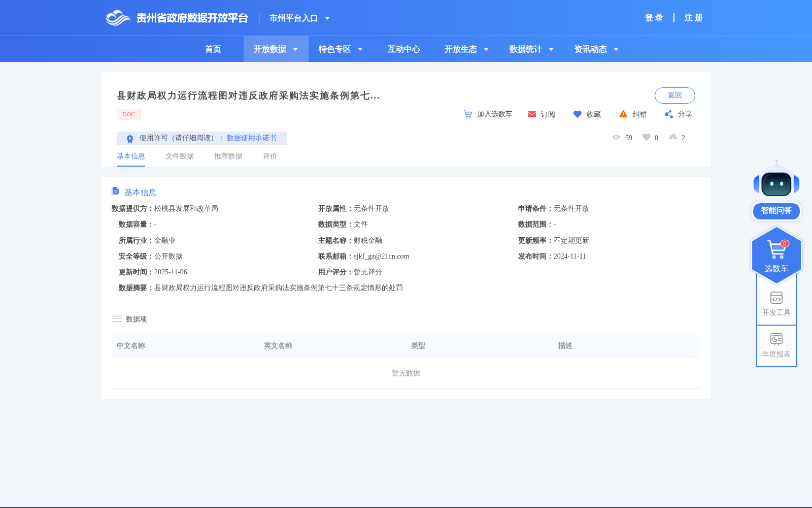This screenshot has width=812, height=508.
Task: Click the contact email sjkf_gz@21cn.com
Action: [x=381, y=257]
